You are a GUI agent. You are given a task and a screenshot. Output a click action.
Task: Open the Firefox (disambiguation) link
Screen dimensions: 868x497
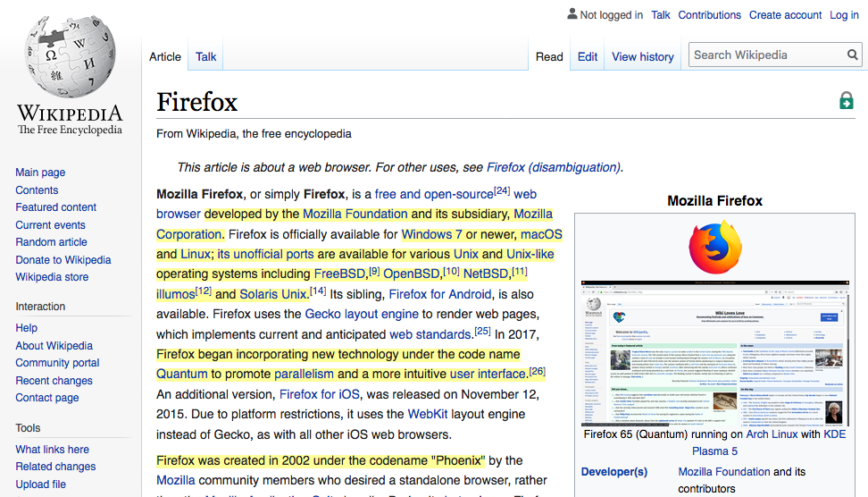[554, 167]
